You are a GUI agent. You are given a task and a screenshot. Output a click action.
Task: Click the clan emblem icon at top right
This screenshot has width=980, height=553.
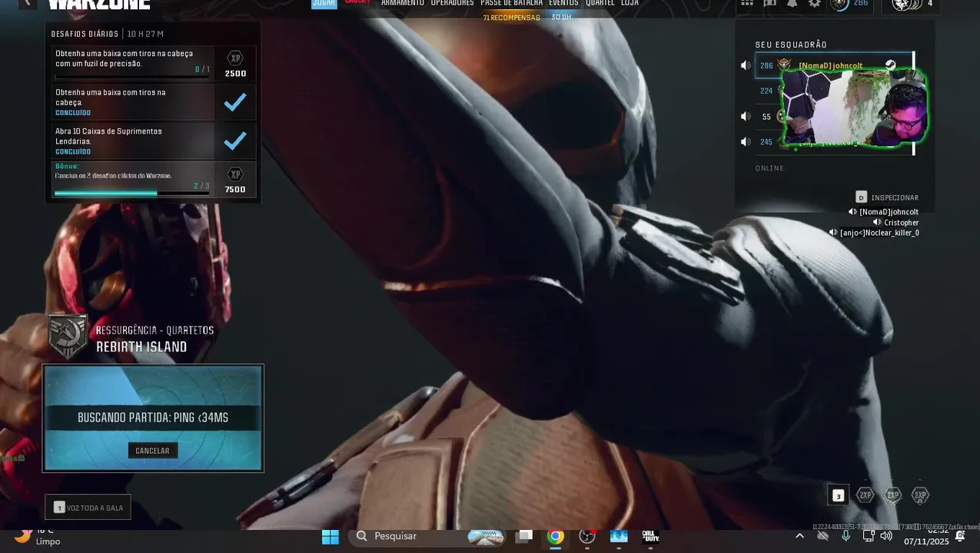pyautogui.click(x=907, y=4)
